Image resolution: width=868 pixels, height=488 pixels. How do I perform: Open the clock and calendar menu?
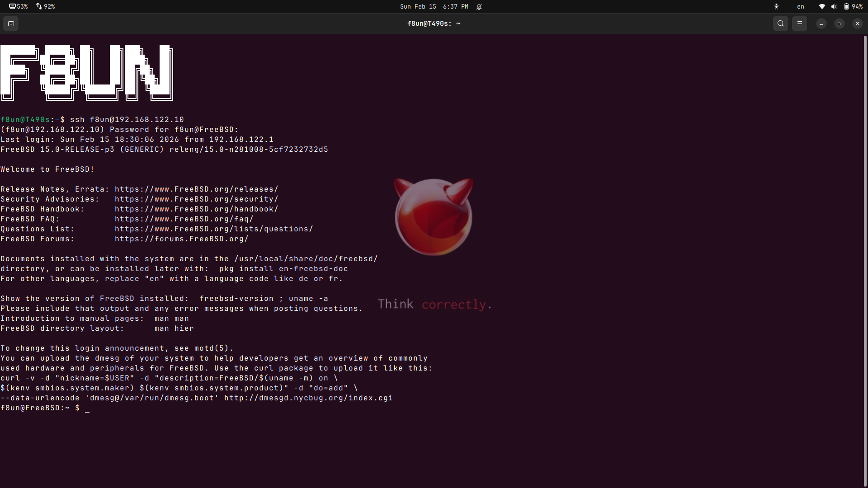[434, 6]
